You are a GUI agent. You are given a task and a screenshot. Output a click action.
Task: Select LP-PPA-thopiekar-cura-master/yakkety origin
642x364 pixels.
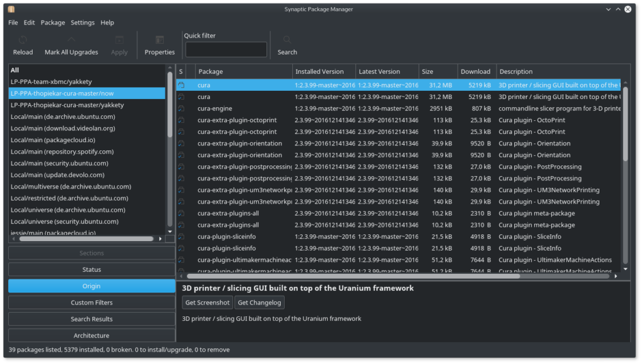[87, 105]
